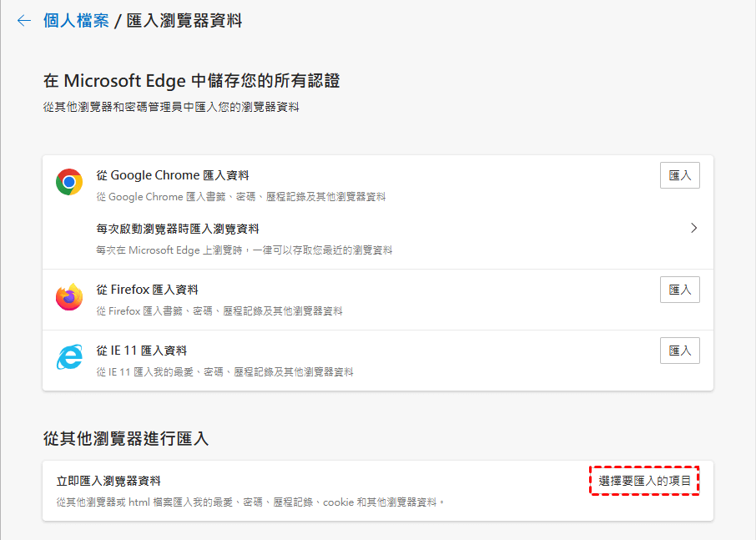Click the Firefox description about 書籤、密碼
Screen dimensions: 756x540
(219, 311)
